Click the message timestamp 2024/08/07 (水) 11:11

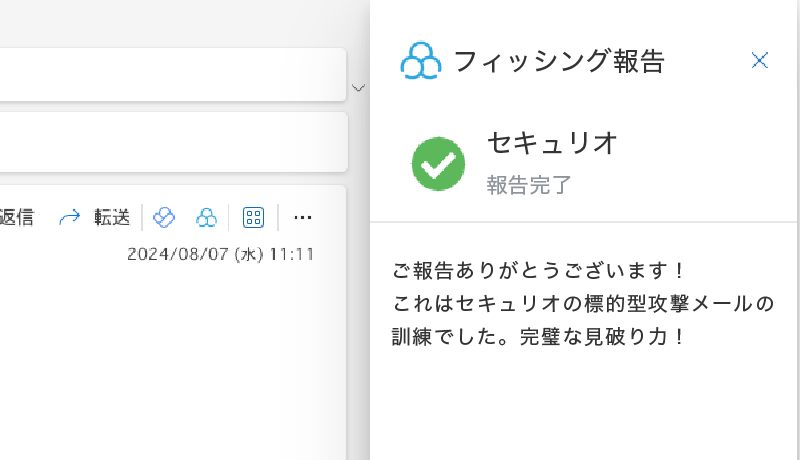(220, 254)
